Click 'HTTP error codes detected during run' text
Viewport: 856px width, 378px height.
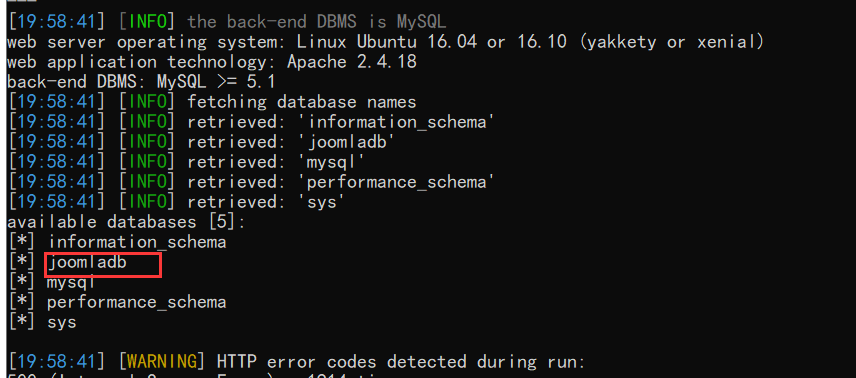[x=401, y=362]
